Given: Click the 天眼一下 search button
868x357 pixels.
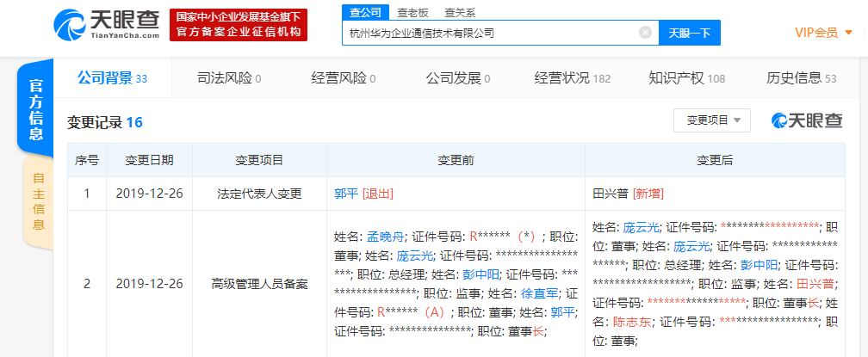Looking at the screenshot, I should [689, 33].
